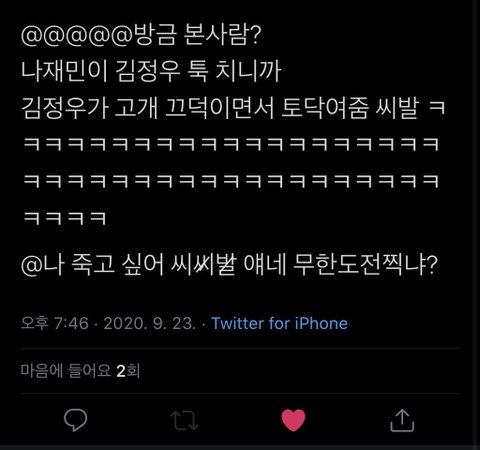This screenshot has height=450, width=480.
Task: Click the text @나 죽고 싶어
Action: click(93, 265)
